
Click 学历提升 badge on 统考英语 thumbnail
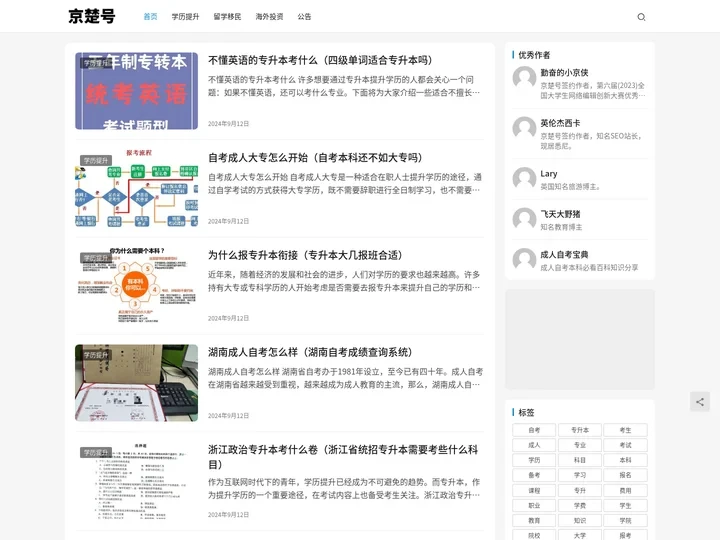point(96,63)
